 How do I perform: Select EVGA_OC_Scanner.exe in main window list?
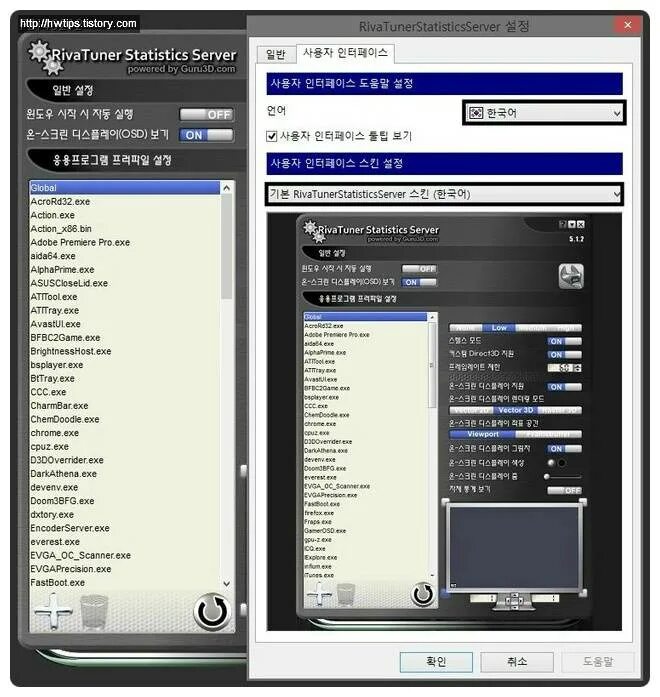tap(124, 556)
